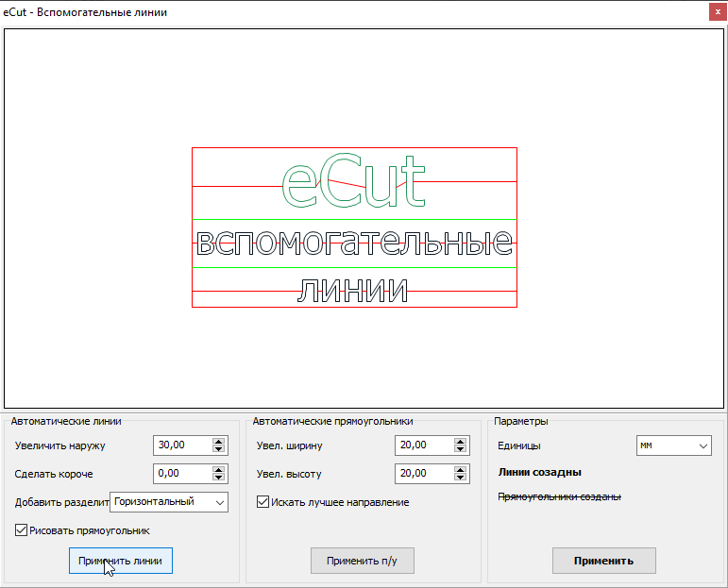
Task: Click the Увел. высоту label
Action: (x=289, y=474)
